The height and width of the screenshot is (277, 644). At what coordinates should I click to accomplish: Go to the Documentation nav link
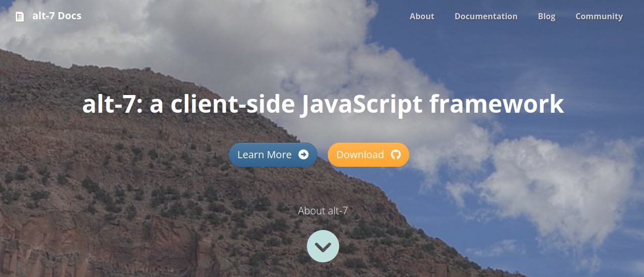click(486, 16)
